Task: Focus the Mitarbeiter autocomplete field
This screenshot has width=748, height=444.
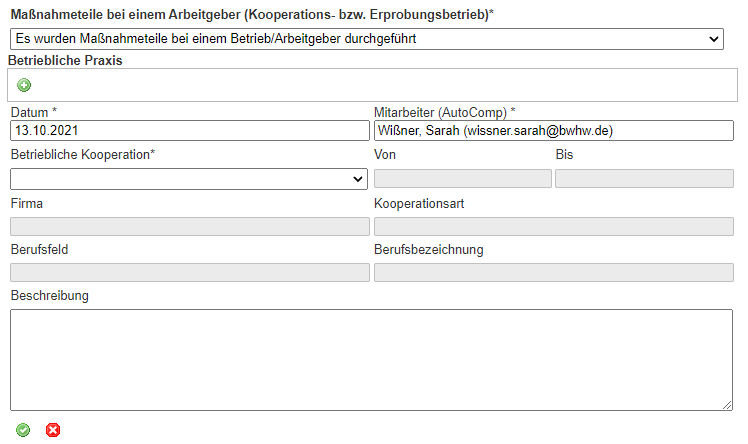Action: tap(553, 131)
